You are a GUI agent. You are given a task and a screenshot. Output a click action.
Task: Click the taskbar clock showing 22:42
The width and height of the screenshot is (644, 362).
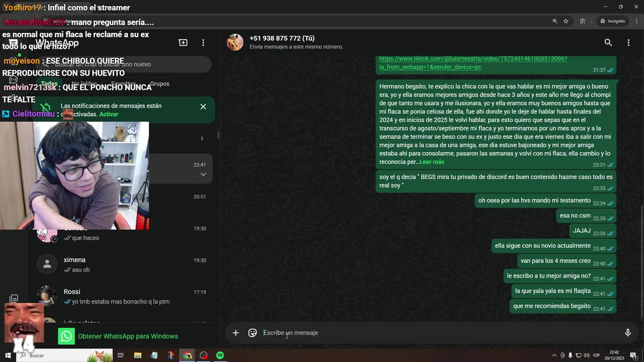point(614,355)
